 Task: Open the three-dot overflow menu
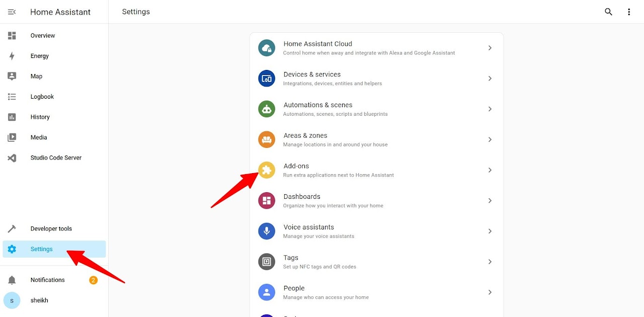629,12
